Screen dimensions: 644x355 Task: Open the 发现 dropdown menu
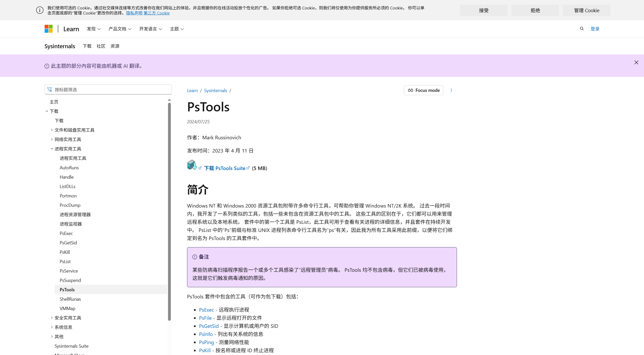93,29
